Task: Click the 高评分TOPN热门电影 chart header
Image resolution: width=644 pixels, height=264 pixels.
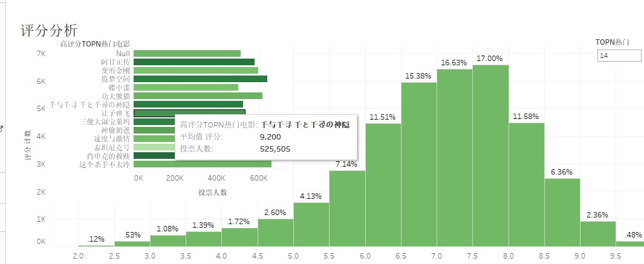Action: [x=95, y=43]
